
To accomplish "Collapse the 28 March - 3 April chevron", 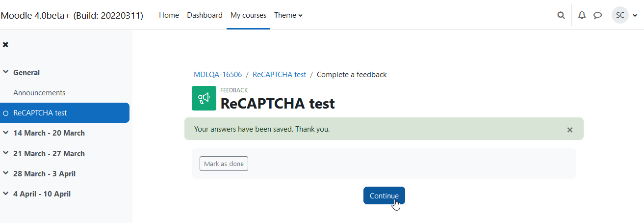I will [6, 173].
